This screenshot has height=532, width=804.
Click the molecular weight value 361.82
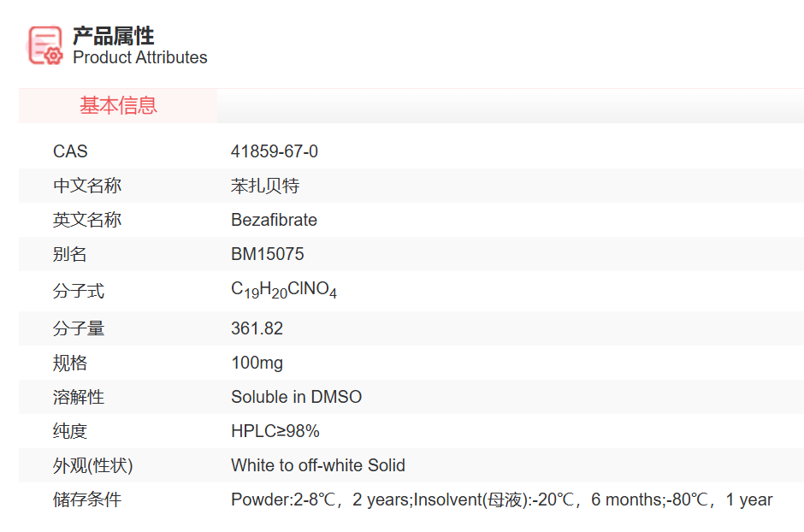click(257, 328)
